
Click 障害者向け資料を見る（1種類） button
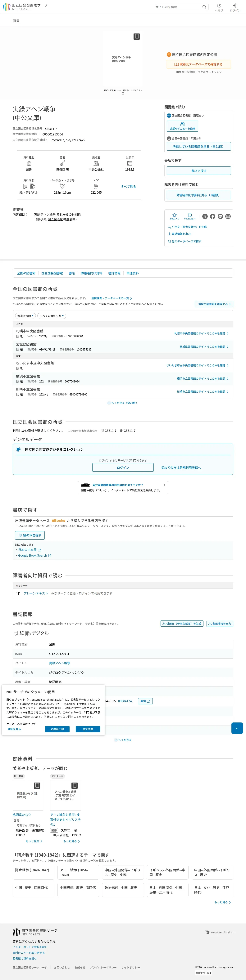(x=199, y=195)
